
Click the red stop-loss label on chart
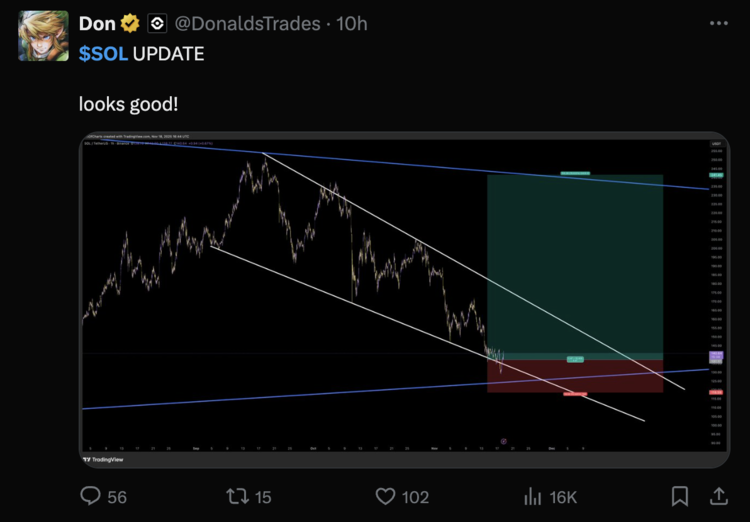point(575,394)
